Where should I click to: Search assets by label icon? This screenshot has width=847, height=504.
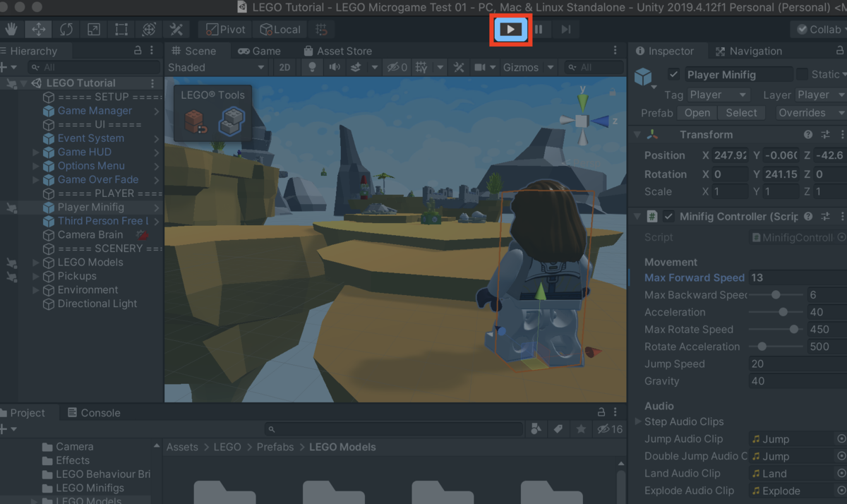(x=558, y=429)
